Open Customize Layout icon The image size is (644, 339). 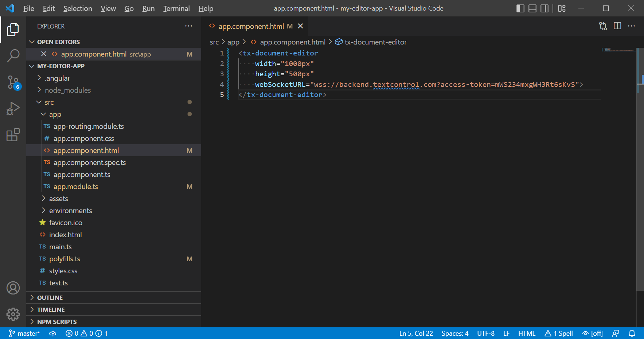click(562, 8)
